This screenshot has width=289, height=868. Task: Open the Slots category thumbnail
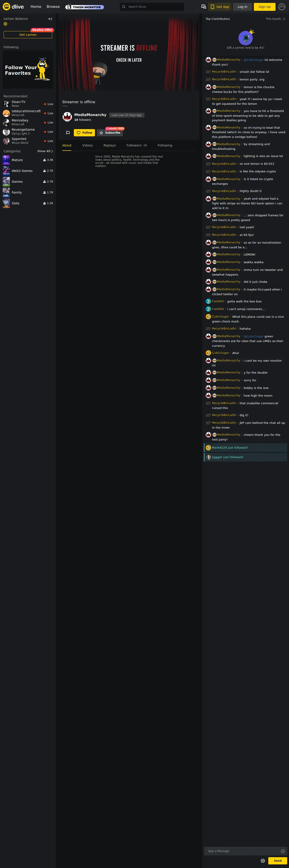(x=6, y=203)
